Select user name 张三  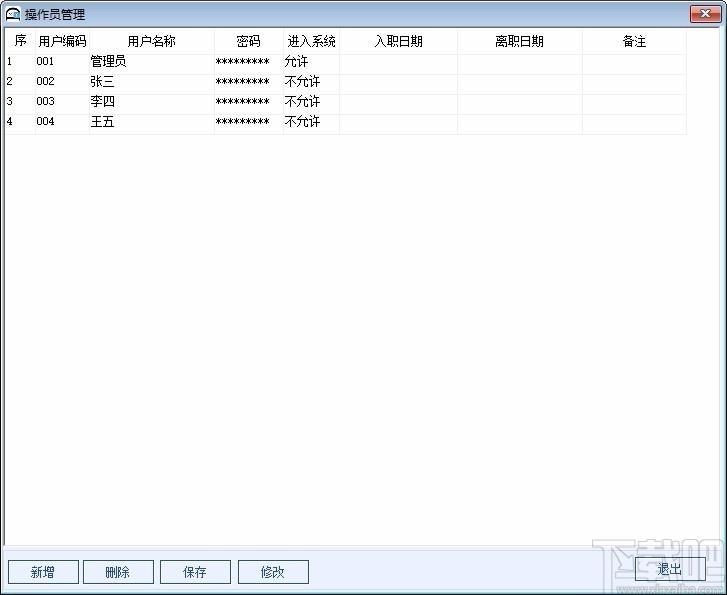(102, 82)
